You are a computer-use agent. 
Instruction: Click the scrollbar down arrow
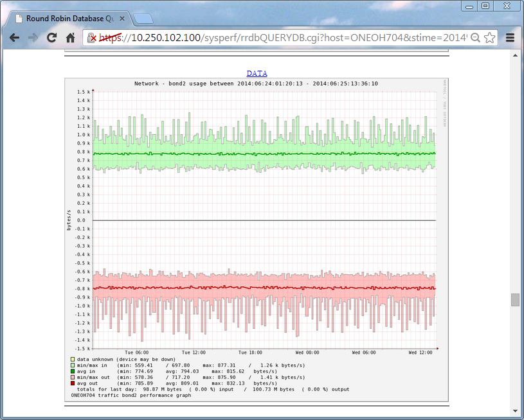(514, 412)
